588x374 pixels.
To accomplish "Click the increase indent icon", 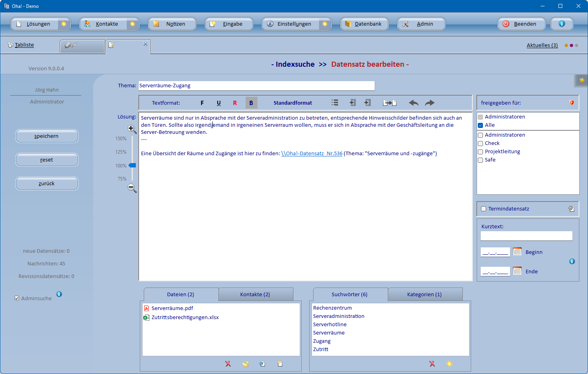I will 368,103.
